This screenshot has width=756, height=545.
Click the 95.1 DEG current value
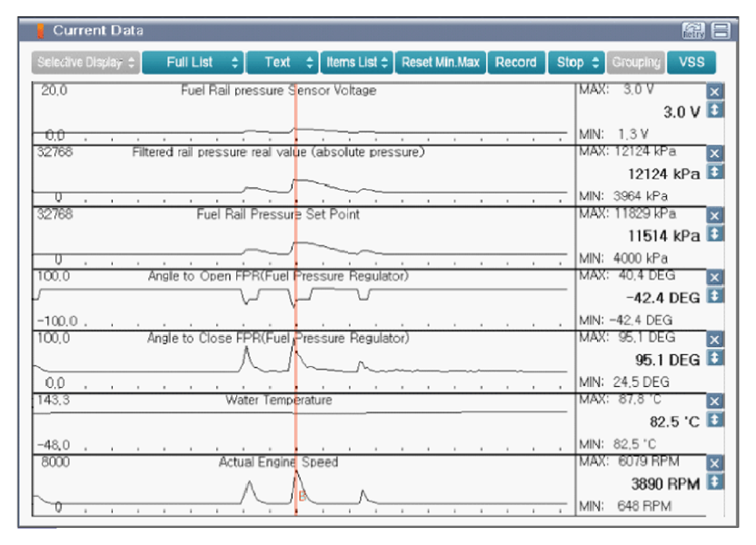point(667,360)
